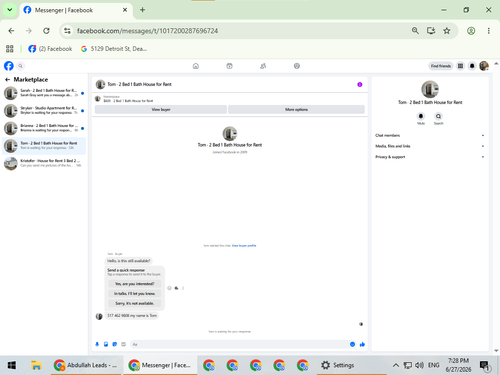Click the Facebook logo in the header
Screen dimensions: 500x375
pos(9,66)
